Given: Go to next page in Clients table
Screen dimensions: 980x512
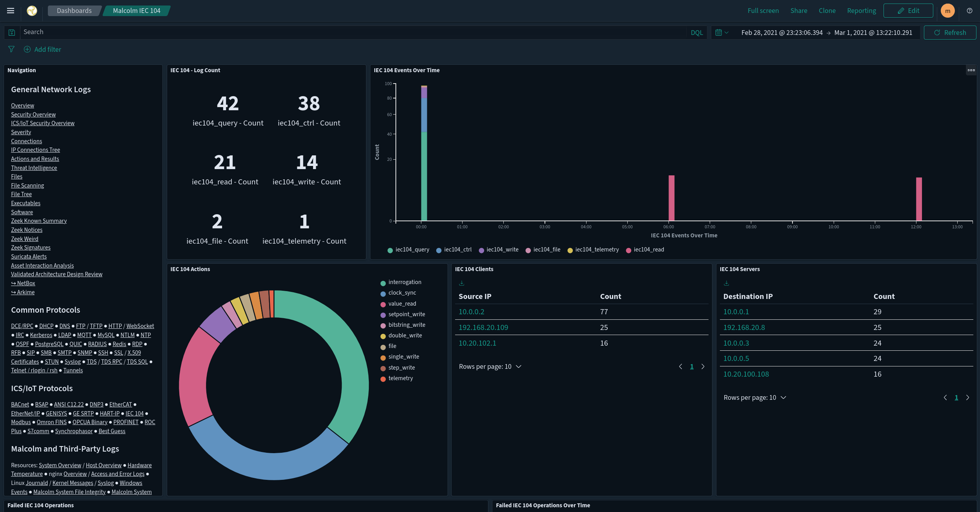Looking at the screenshot, I should click(703, 366).
